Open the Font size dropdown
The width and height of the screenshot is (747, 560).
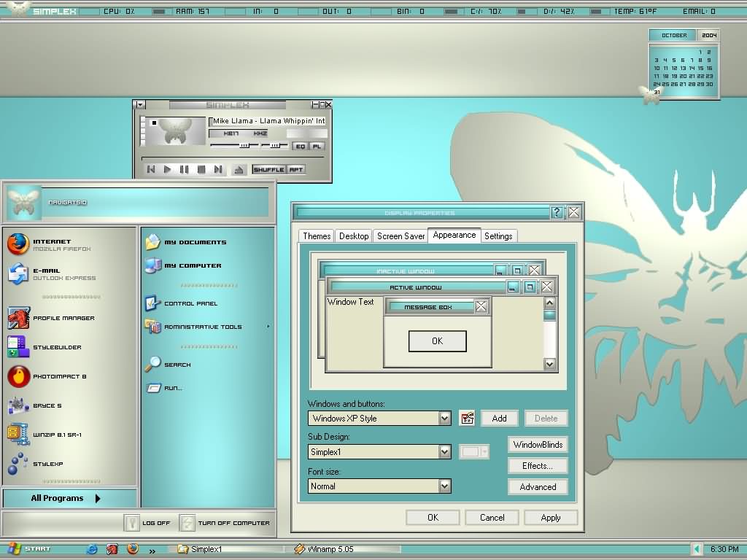coord(444,486)
